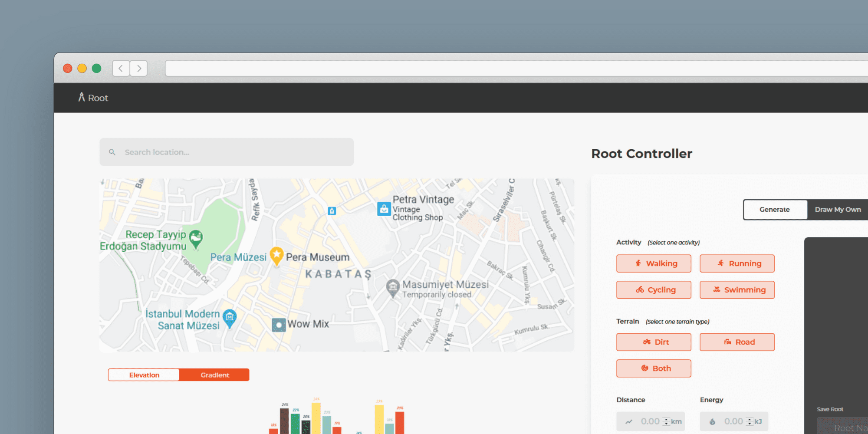This screenshot has width=868, height=434.
Task: Click the Save Root label
Action: click(x=830, y=409)
